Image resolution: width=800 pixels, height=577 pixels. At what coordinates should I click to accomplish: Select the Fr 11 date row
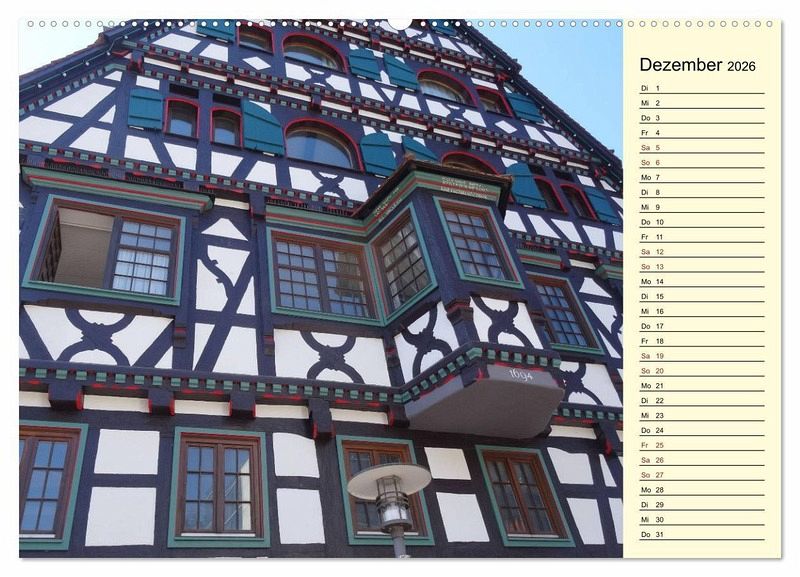702,237
